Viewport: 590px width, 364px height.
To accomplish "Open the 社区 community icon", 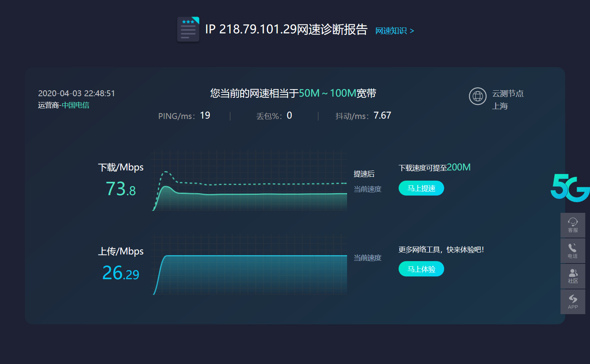I will [x=573, y=276].
